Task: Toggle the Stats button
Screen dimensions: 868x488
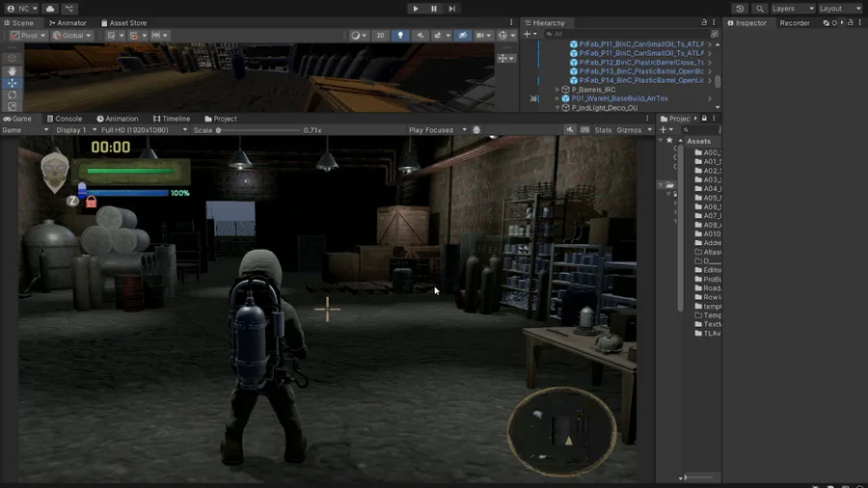Action: point(603,130)
